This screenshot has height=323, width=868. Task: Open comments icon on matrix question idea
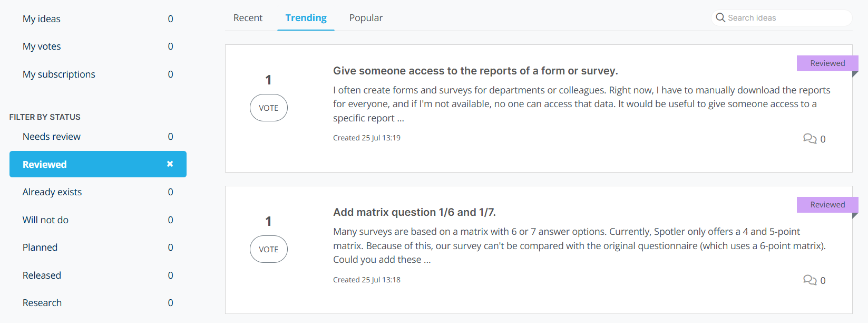click(810, 280)
